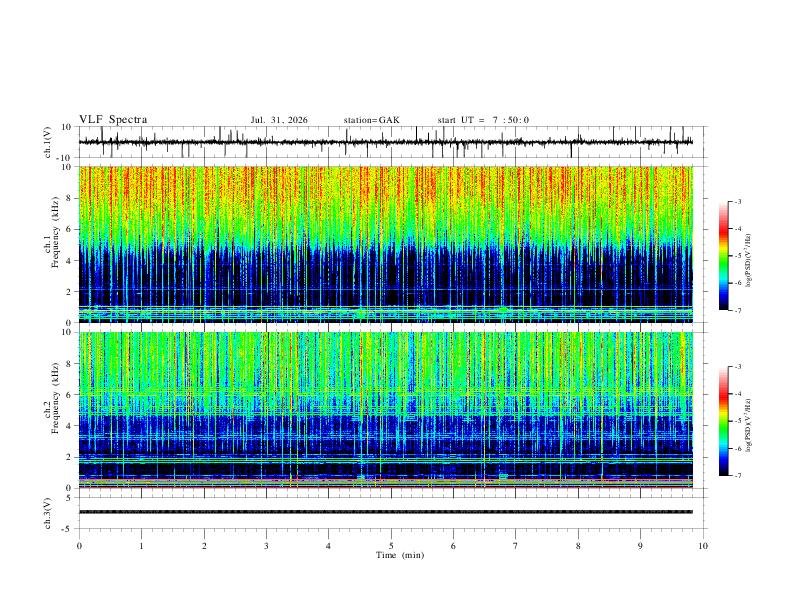
Task: Click the ch.1 spectrogram color scale bar
Action: 724,256
